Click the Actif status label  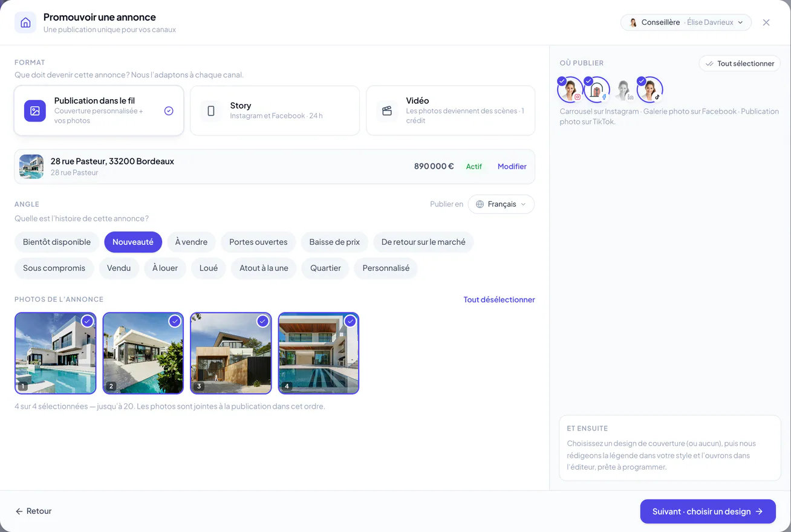click(474, 166)
